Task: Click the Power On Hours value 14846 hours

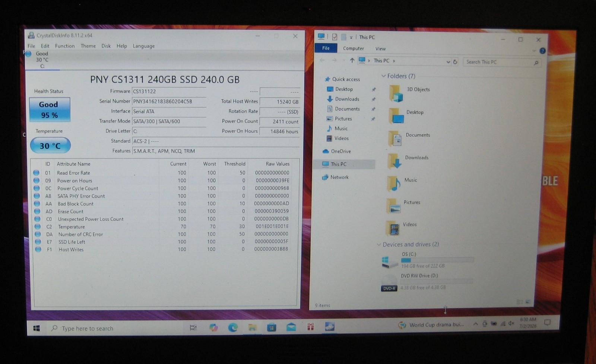Action: [280, 131]
